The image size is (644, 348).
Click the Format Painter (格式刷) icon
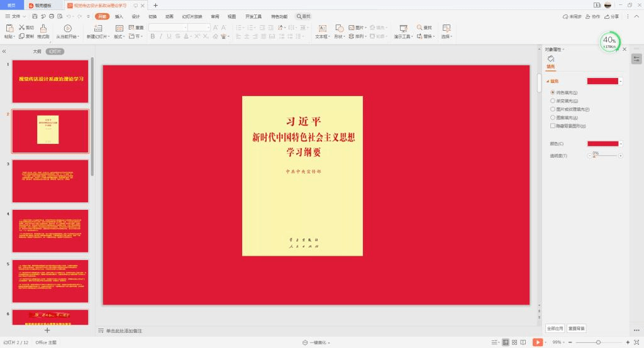(43, 28)
